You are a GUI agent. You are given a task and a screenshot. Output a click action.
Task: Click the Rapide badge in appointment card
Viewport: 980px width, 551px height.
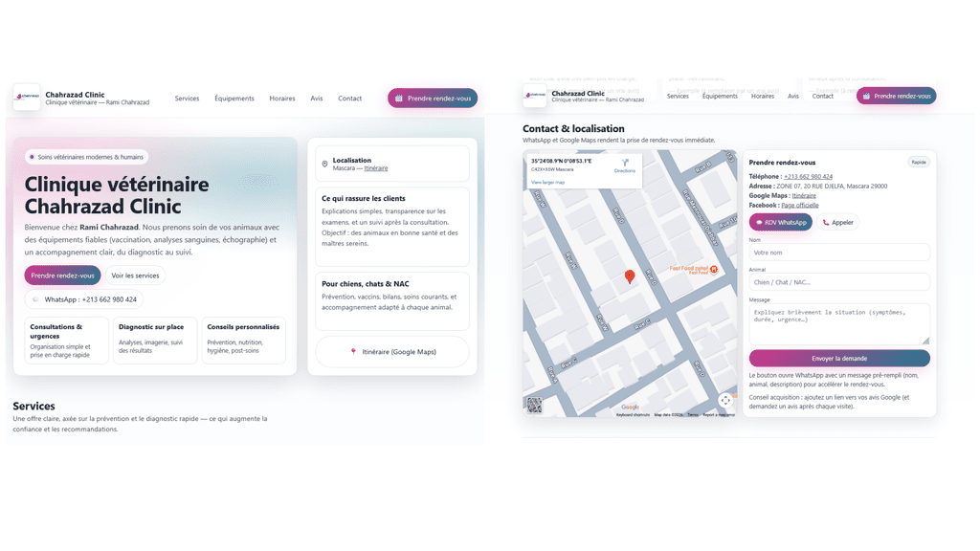point(919,163)
